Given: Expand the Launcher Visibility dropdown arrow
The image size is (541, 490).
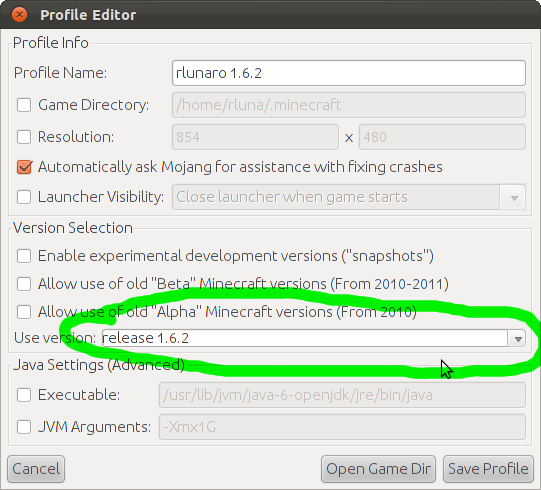Looking at the screenshot, I should click(513, 197).
